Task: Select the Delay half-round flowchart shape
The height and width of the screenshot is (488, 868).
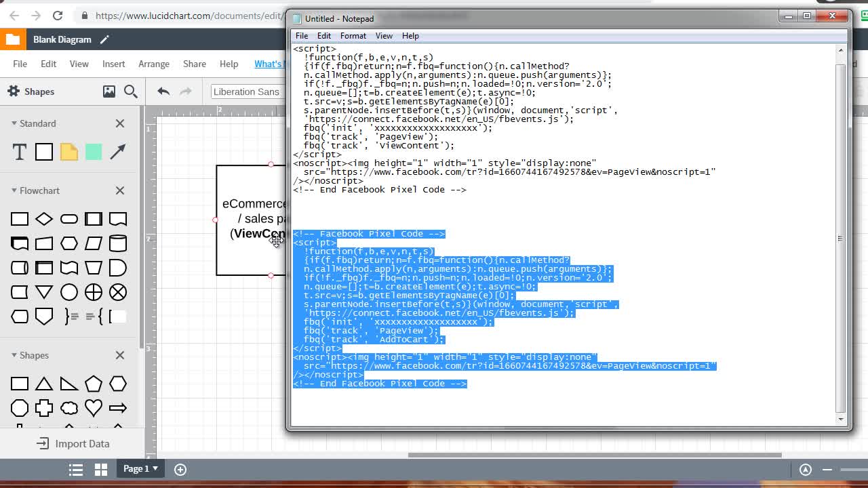Action: click(118, 268)
